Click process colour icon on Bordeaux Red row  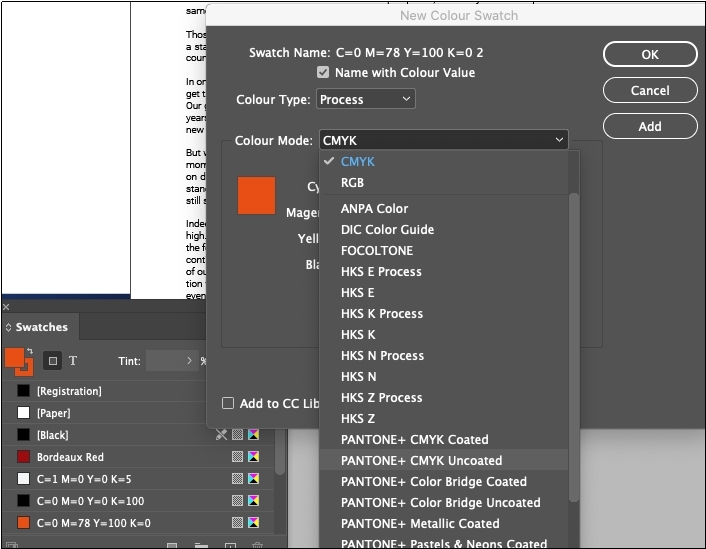(x=237, y=457)
